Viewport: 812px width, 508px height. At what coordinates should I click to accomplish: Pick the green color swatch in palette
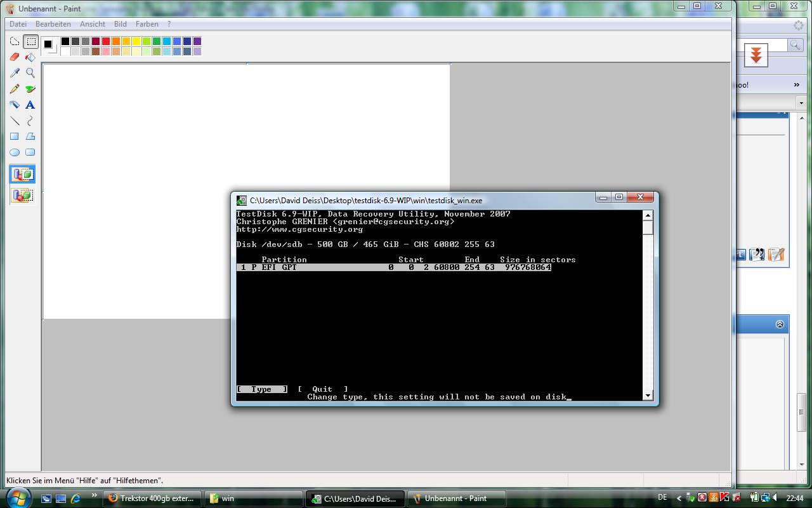tap(157, 41)
